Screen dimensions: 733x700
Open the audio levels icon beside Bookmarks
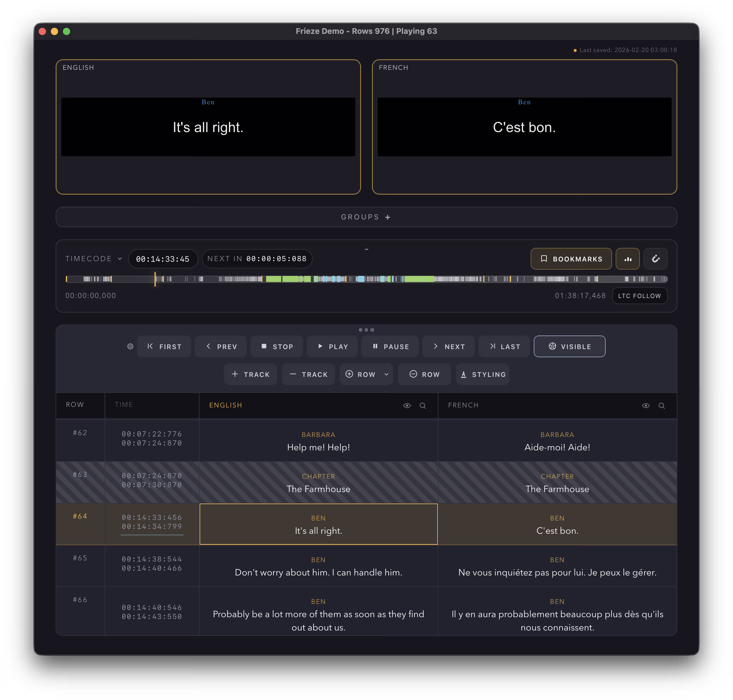628,259
